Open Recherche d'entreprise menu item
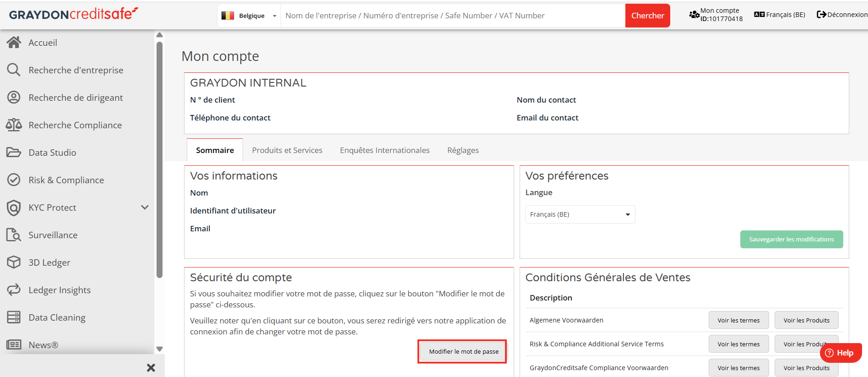 [x=77, y=70]
